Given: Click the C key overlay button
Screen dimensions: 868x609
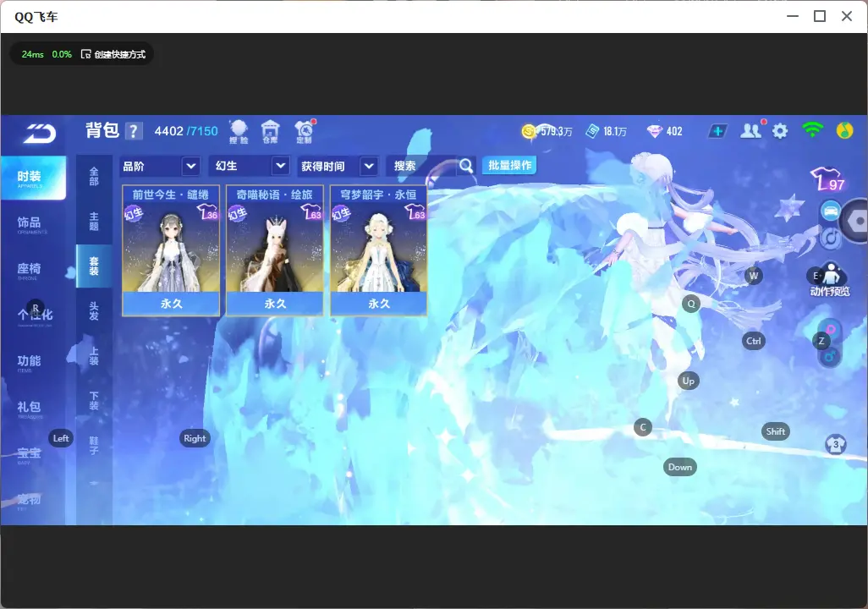Looking at the screenshot, I should (x=643, y=427).
